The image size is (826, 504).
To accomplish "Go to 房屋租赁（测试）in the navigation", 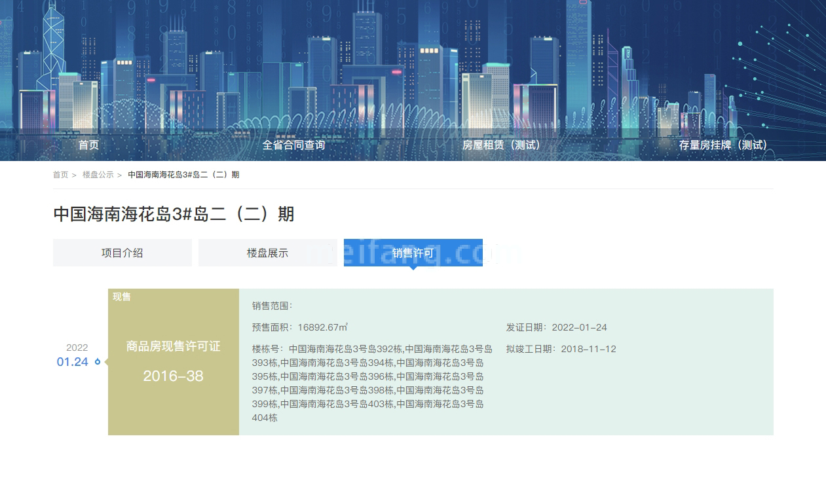I will pyautogui.click(x=502, y=145).
